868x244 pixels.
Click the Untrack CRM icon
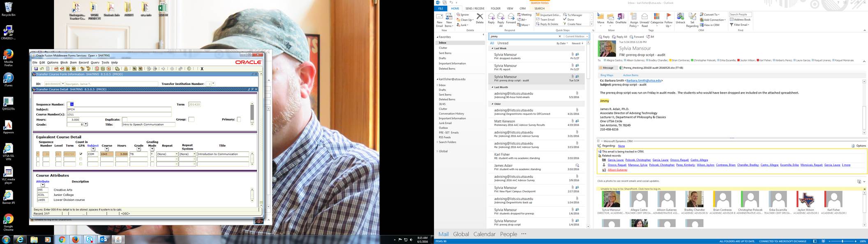tap(680, 19)
